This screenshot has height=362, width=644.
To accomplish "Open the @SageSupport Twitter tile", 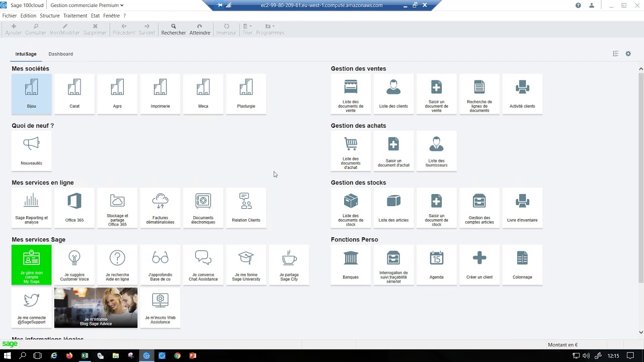I will [31, 308].
